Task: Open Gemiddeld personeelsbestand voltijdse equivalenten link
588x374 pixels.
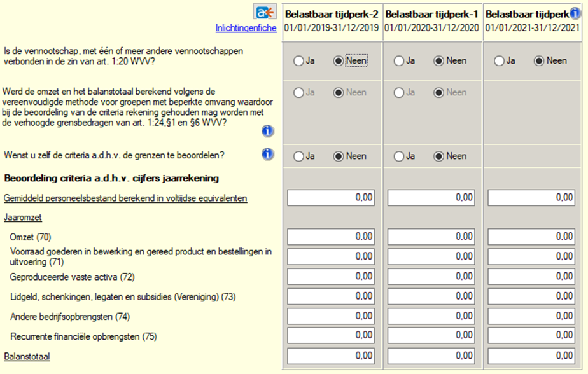Action: (125, 198)
